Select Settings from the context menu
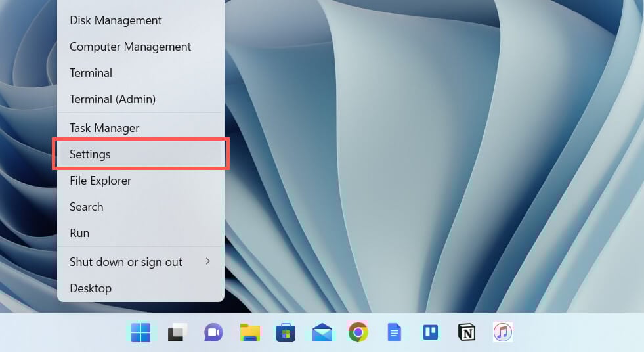Image resolution: width=644 pixels, height=352 pixels. pos(140,154)
